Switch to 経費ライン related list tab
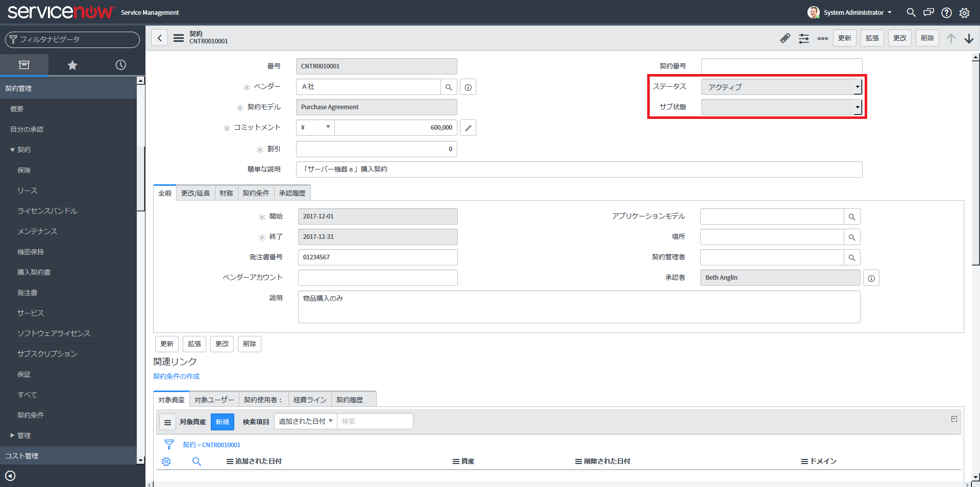 point(310,400)
